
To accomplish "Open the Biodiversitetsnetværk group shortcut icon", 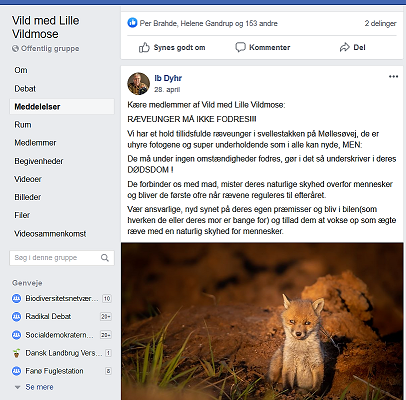I will coord(16,298).
